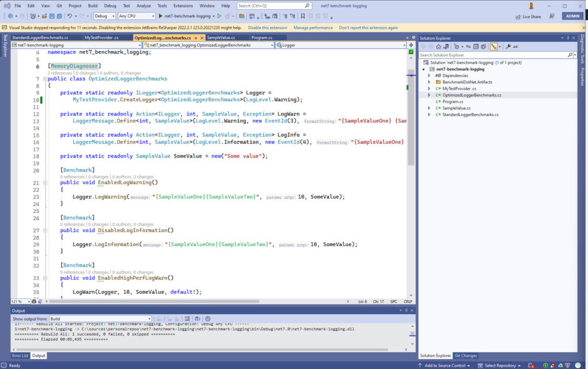The width and height of the screenshot is (588, 369).
Task: Open Solution Explorer Properties with the wrench icon
Action: coord(508,47)
